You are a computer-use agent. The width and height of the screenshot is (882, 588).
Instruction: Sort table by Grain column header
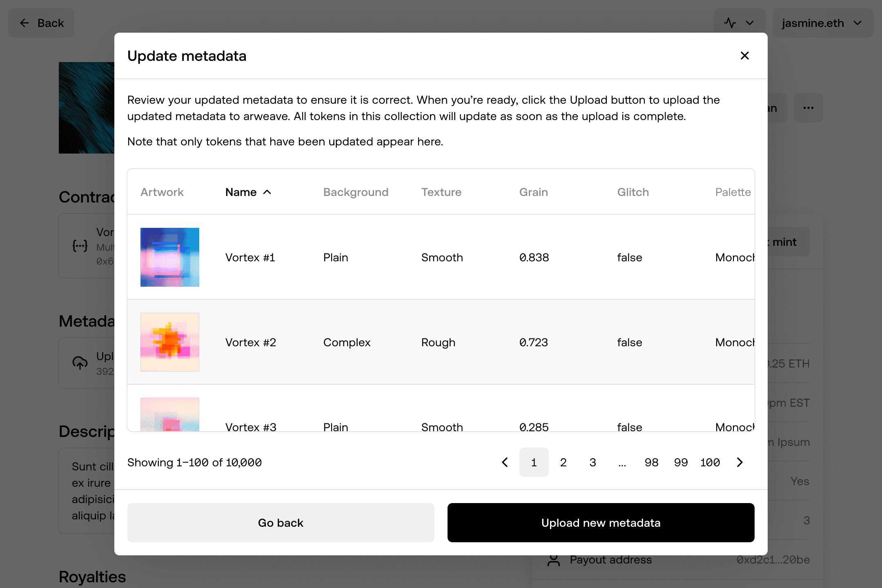[x=533, y=192]
